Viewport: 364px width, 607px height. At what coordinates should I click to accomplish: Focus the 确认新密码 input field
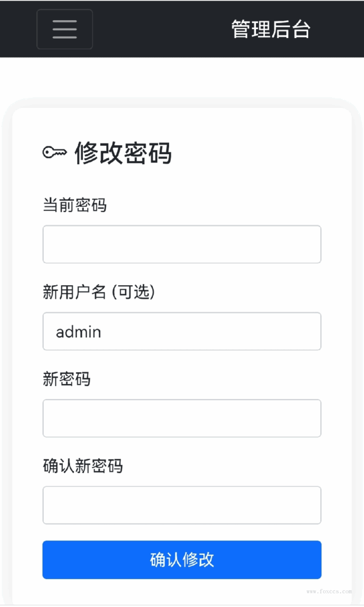coord(181,504)
